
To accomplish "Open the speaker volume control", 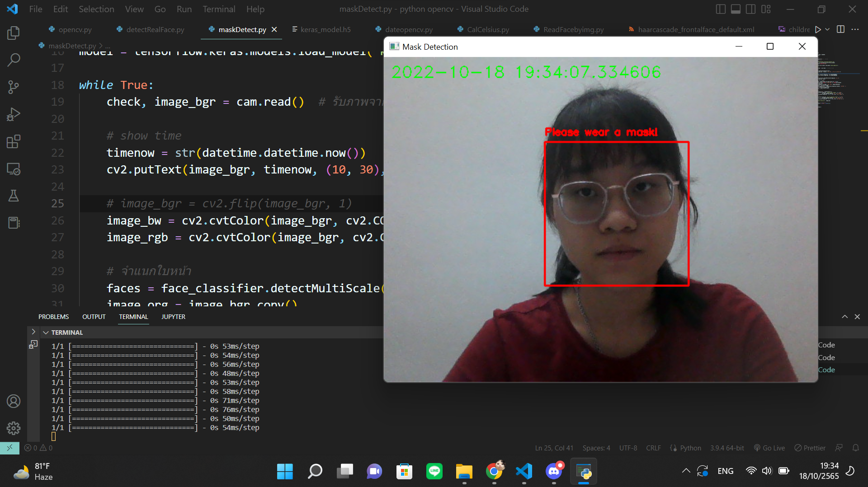I will click(767, 471).
